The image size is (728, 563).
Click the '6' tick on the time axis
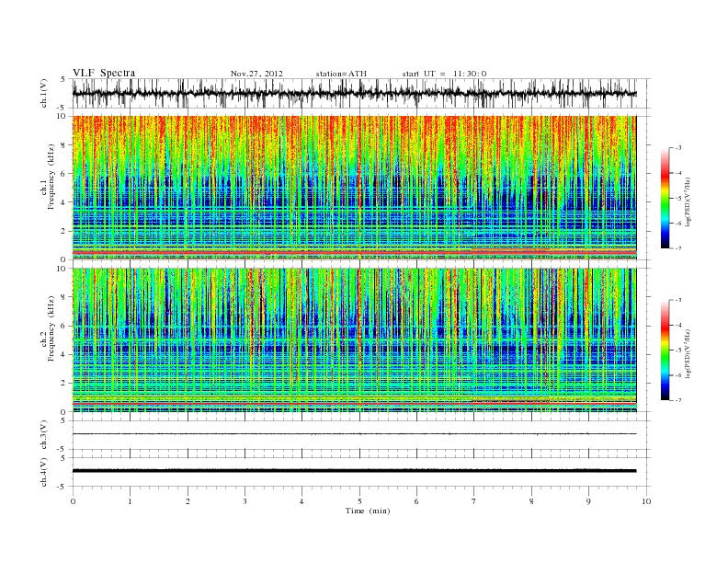[416, 501]
